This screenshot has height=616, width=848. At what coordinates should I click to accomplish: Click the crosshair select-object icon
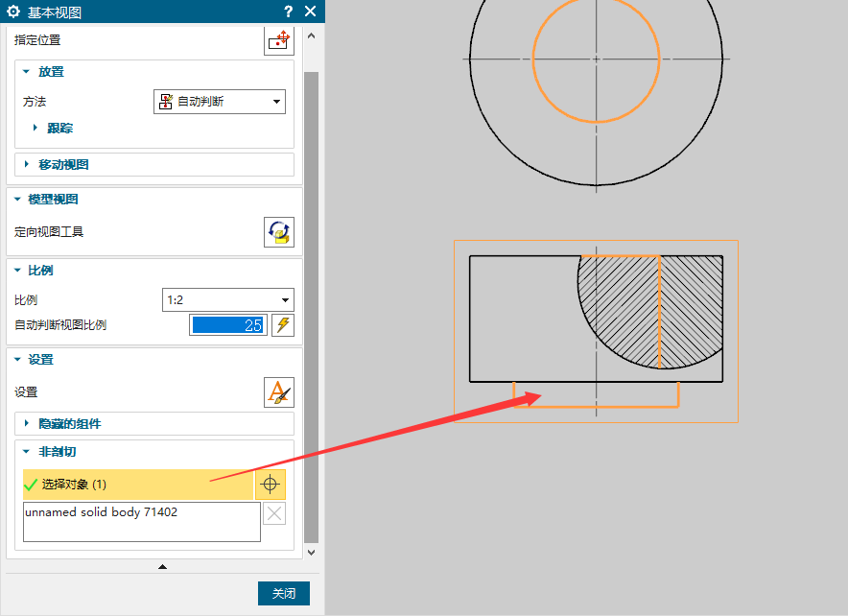pyautogui.click(x=271, y=485)
